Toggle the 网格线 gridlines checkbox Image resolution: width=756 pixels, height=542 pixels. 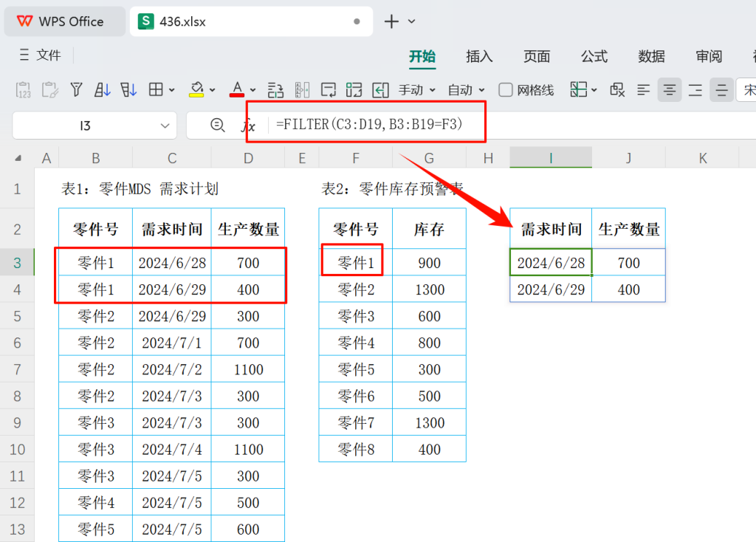[x=505, y=89]
